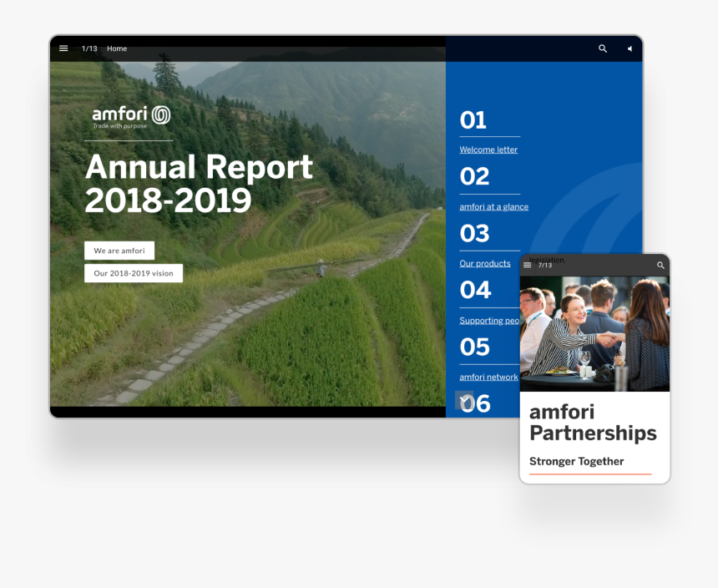Open the 'amfori at a glance' link
This screenshot has height=588, width=718.
(x=493, y=206)
